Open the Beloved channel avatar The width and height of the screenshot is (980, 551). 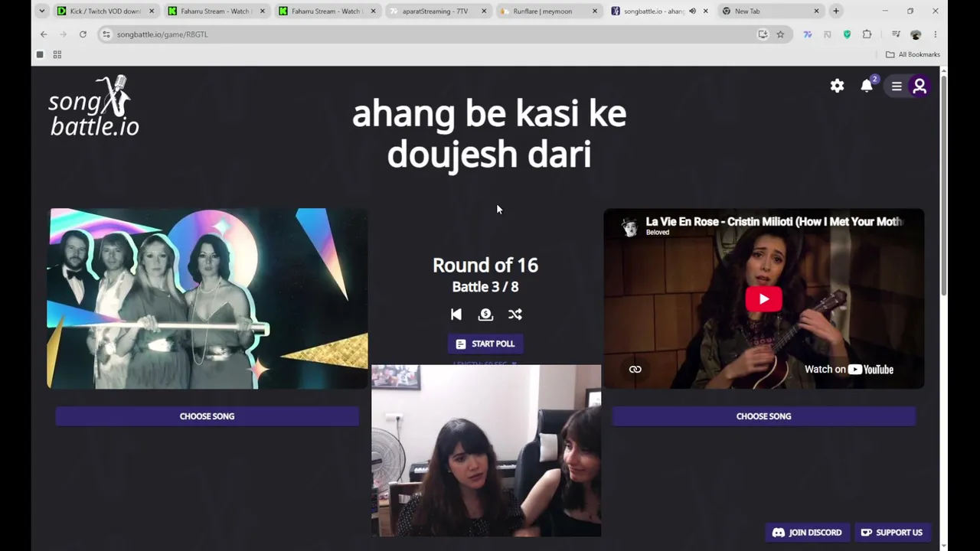tap(630, 227)
